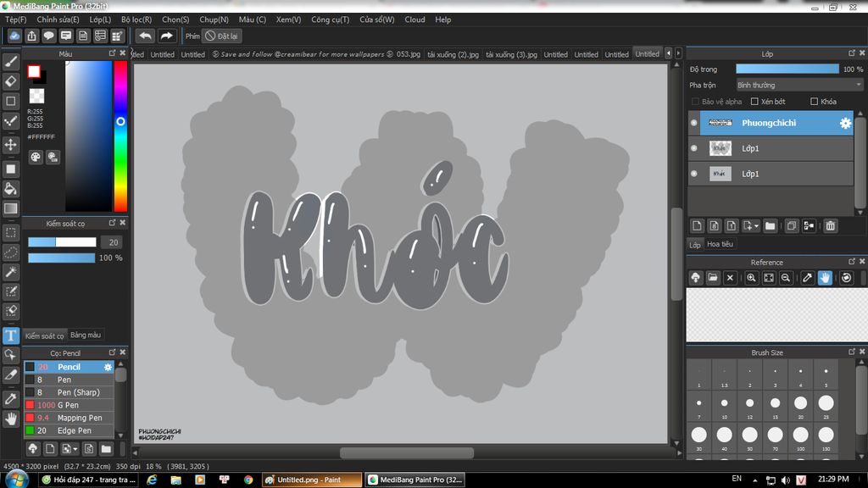868x488 pixels.
Task: Select the Magic Wand tool
Action: tap(10, 272)
